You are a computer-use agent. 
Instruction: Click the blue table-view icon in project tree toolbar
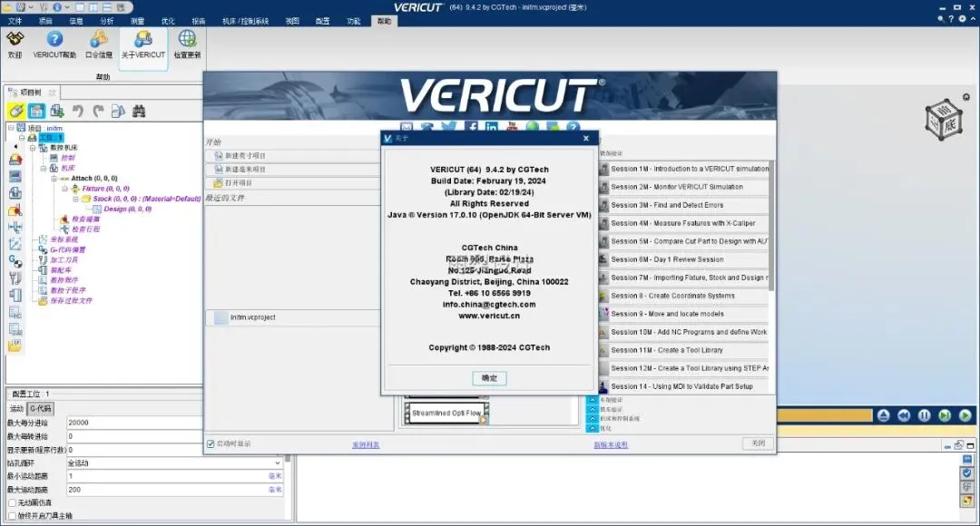click(37, 112)
